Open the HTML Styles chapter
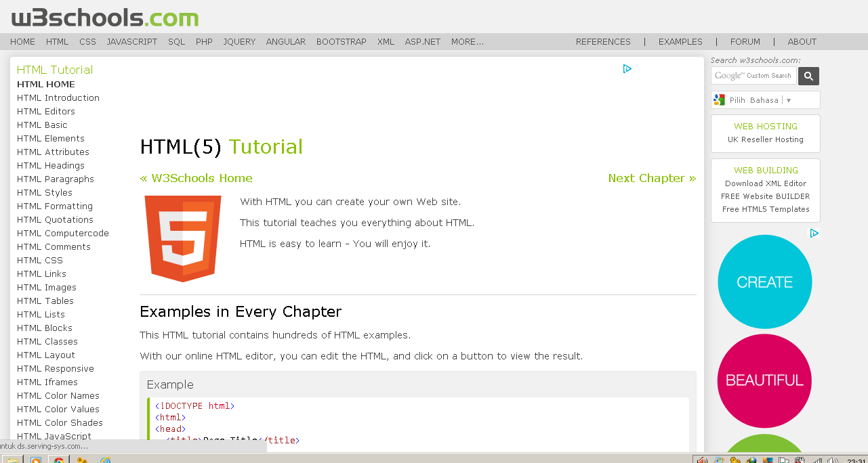Viewport: 868px width, 463px height. pos(45,193)
